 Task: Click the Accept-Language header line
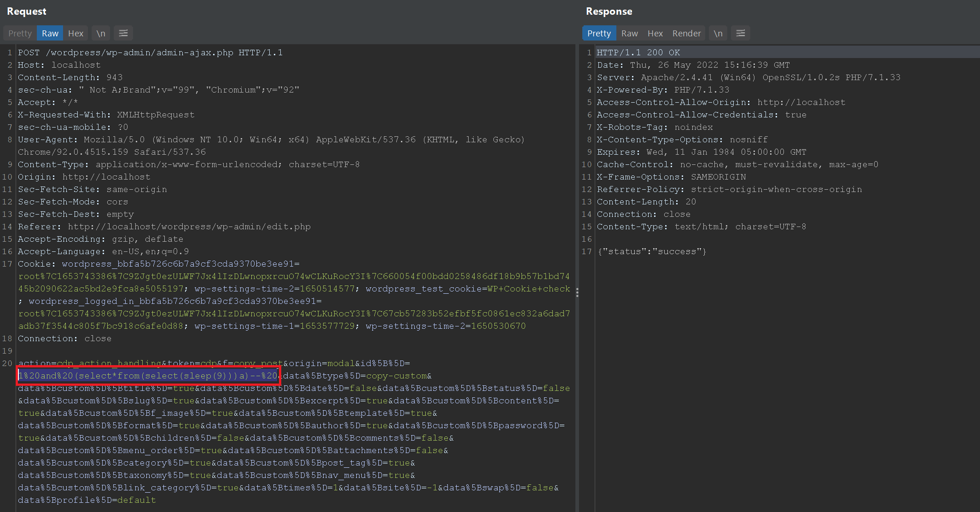pos(104,251)
